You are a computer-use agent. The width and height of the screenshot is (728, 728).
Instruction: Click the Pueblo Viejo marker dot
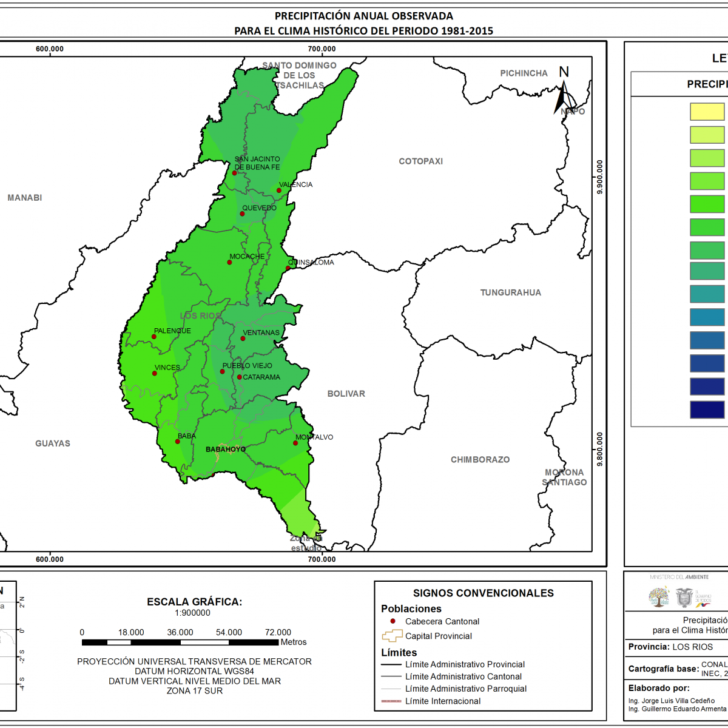tap(223, 371)
